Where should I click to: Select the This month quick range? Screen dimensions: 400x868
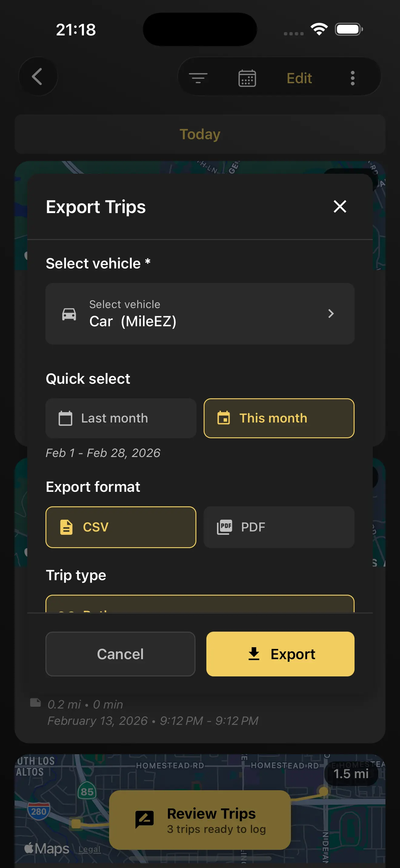pos(278,418)
